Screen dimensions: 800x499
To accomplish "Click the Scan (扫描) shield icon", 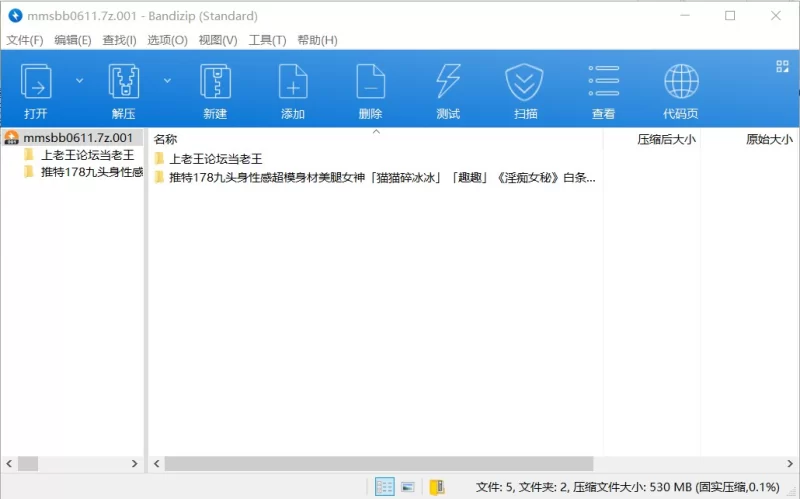I will point(524,82).
